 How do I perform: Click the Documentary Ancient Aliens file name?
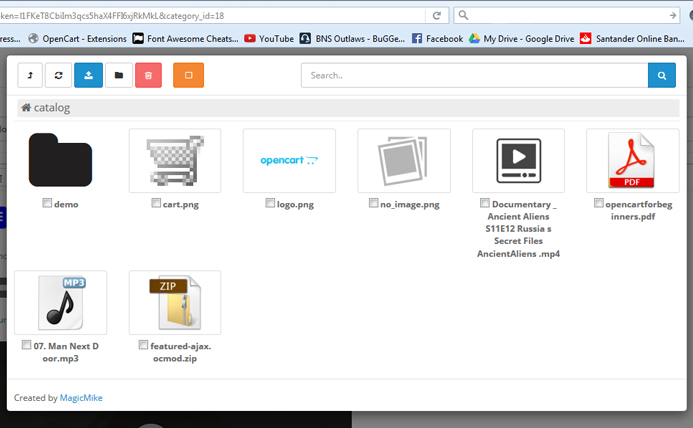pyautogui.click(x=518, y=229)
